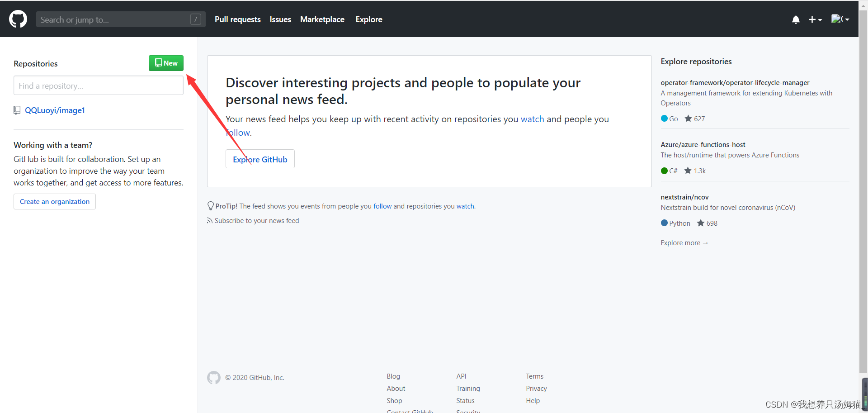This screenshot has height=413, width=868.
Task: Click the Repositories sidebar heading
Action: pos(36,64)
